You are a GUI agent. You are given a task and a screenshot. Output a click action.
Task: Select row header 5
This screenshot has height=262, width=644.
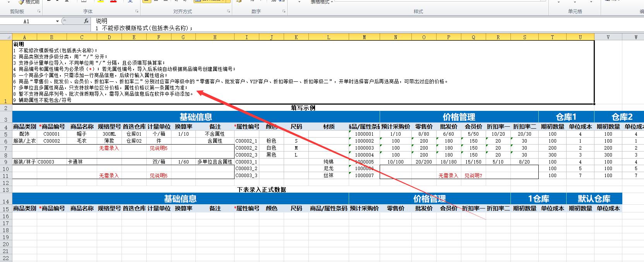(6, 134)
